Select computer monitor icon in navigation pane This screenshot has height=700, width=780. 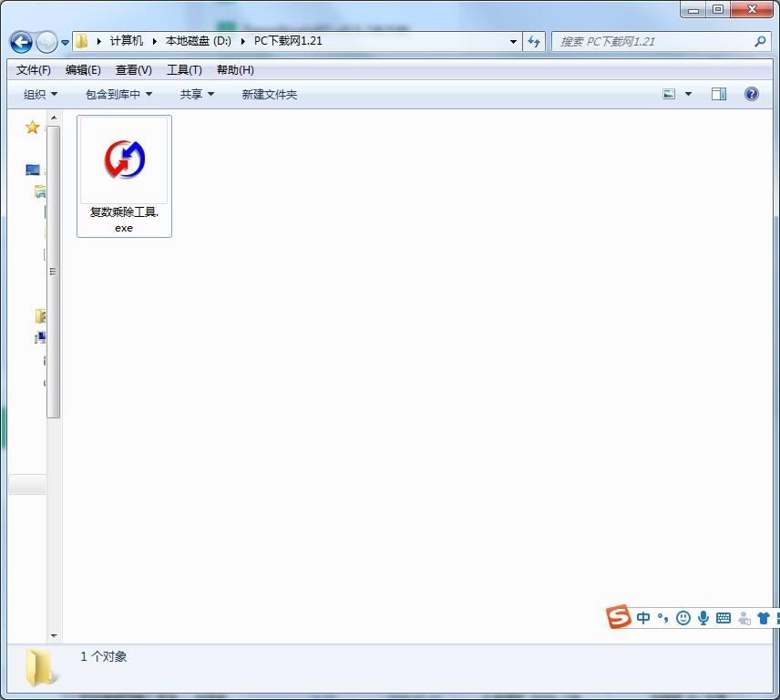pos(33,170)
